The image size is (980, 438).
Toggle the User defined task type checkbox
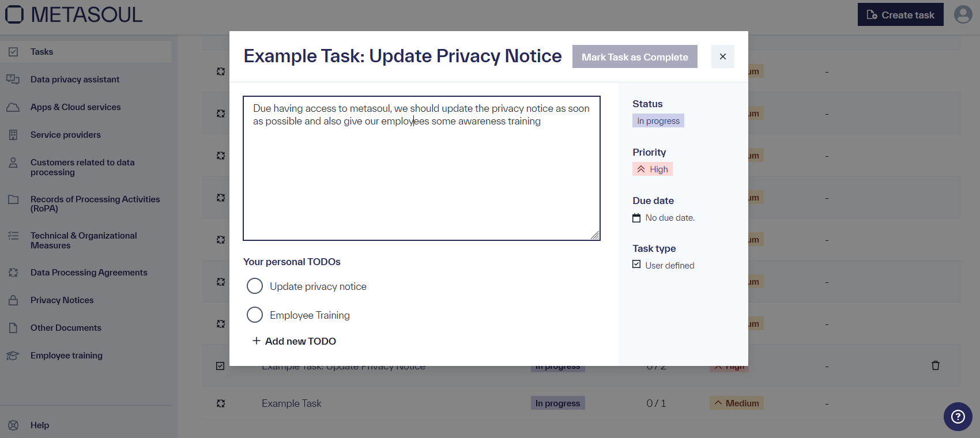pos(636,264)
